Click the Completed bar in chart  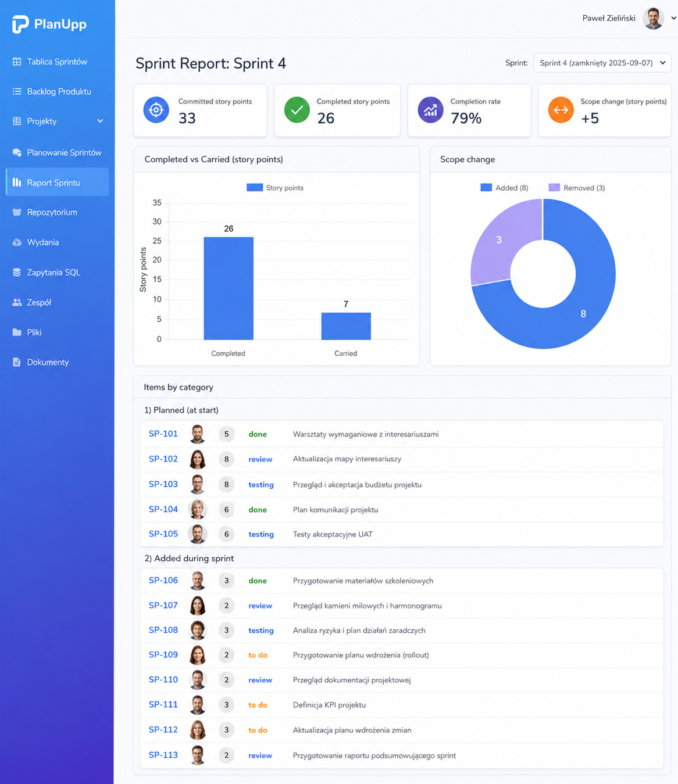(x=229, y=288)
